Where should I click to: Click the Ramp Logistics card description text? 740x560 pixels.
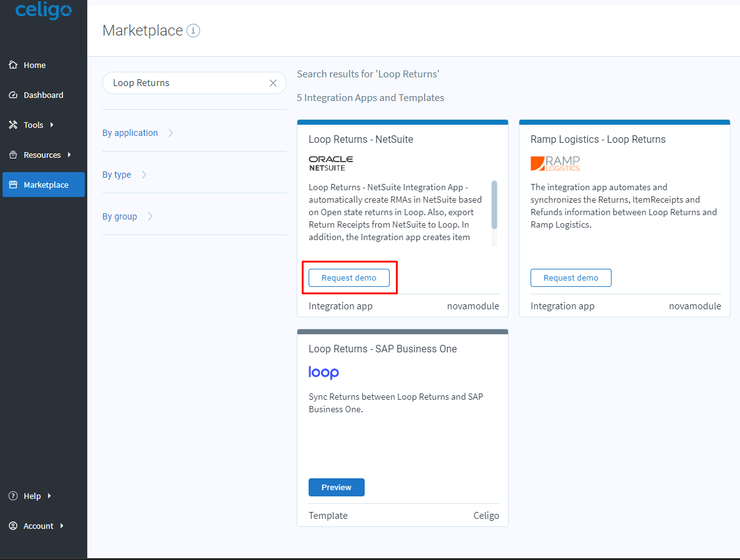(623, 206)
